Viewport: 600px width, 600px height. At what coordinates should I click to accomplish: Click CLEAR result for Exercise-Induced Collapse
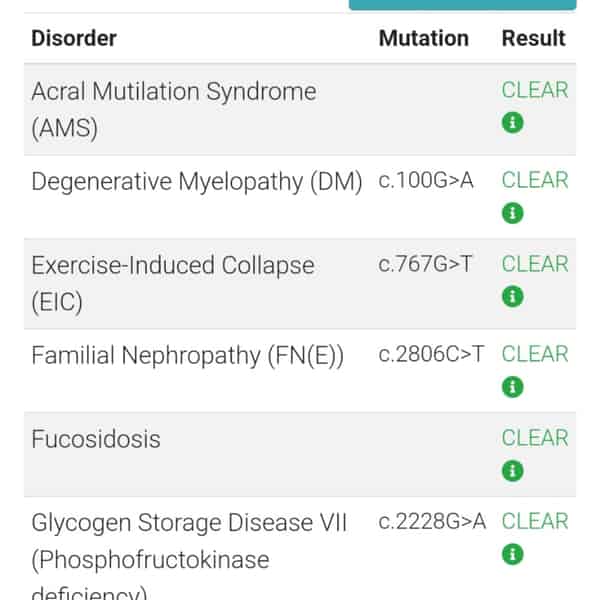535,264
